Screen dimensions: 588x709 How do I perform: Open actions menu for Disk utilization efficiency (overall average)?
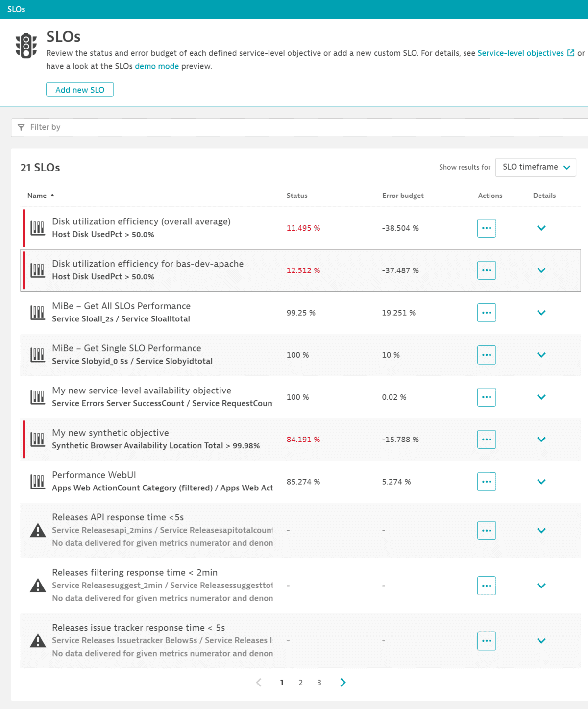click(x=487, y=228)
